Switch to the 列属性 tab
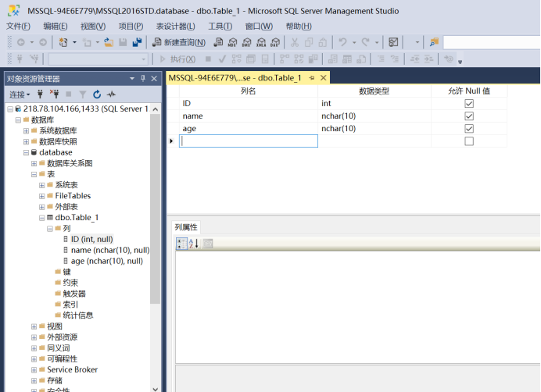Viewport: 541px width, 392px height. tap(186, 227)
